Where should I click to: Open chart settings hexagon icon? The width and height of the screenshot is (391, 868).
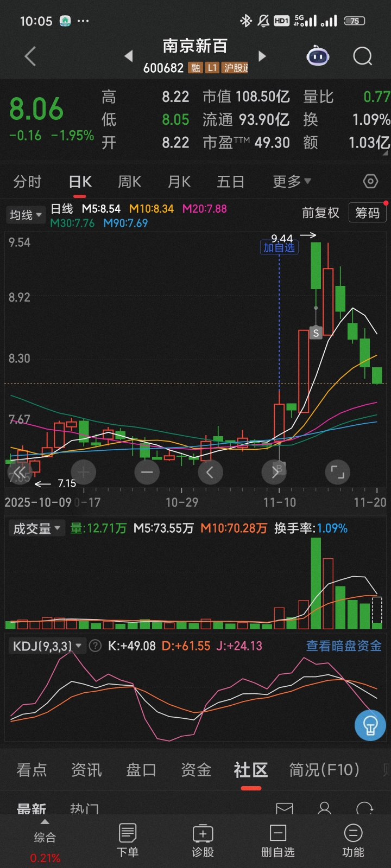tap(370, 181)
